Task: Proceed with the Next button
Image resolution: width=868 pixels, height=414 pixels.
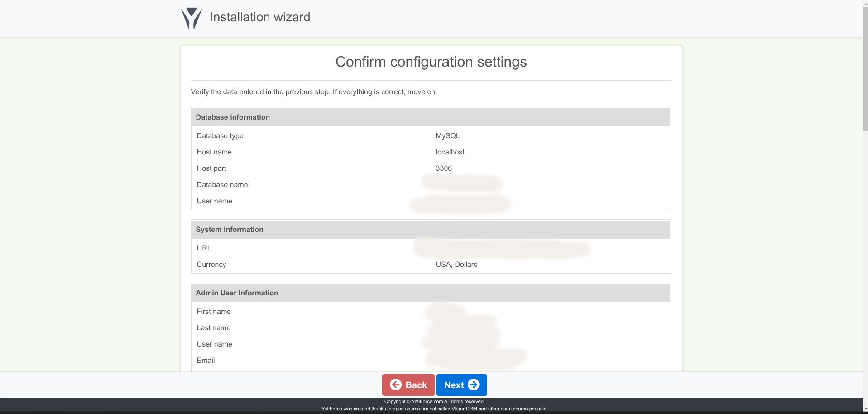Action: (461, 385)
